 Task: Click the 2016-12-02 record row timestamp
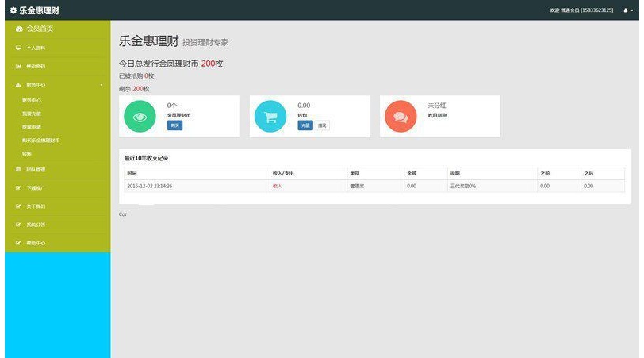(150, 186)
